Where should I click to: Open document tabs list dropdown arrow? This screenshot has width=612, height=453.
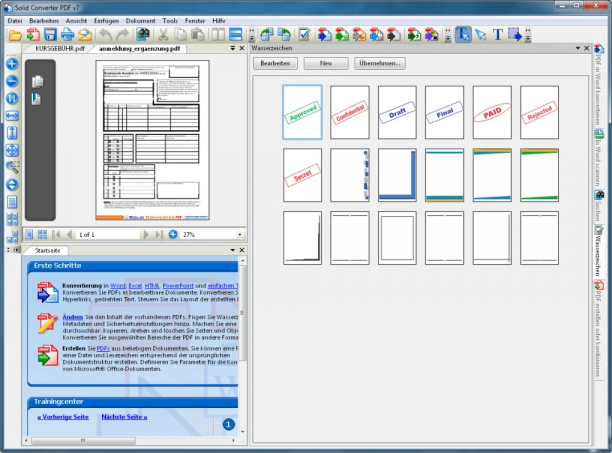[x=233, y=48]
